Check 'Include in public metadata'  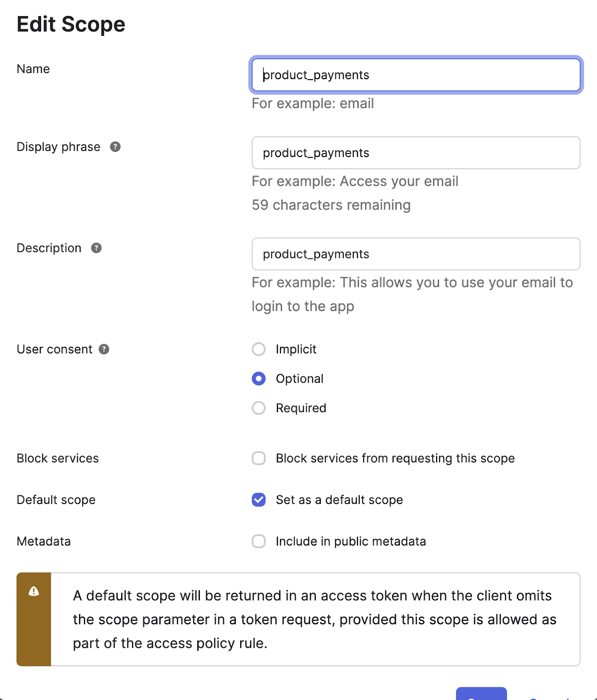click(258, 541)
